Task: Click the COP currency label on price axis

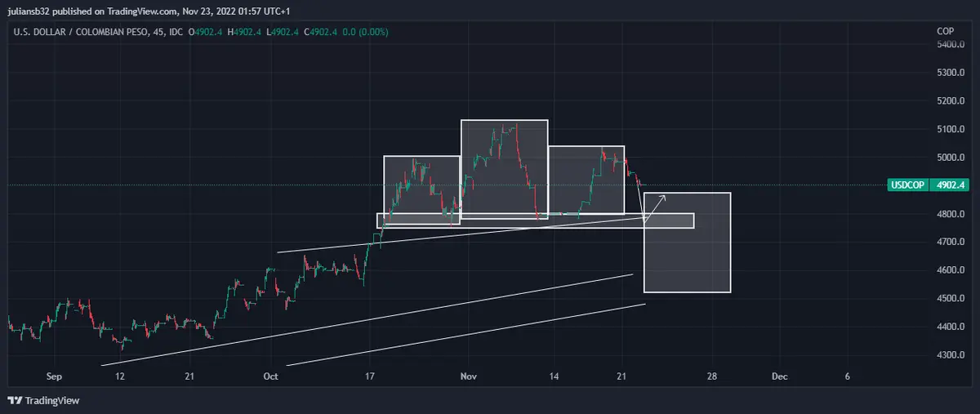Action: coord(945,31)
